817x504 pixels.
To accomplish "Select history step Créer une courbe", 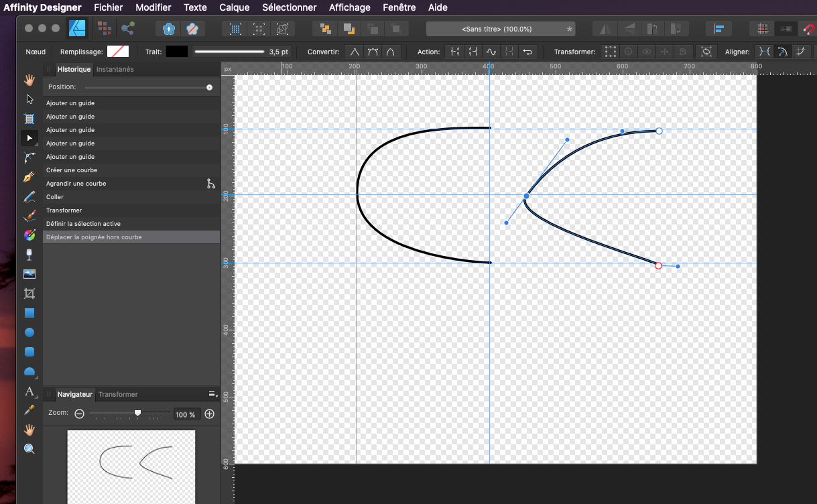I will 131,170.
